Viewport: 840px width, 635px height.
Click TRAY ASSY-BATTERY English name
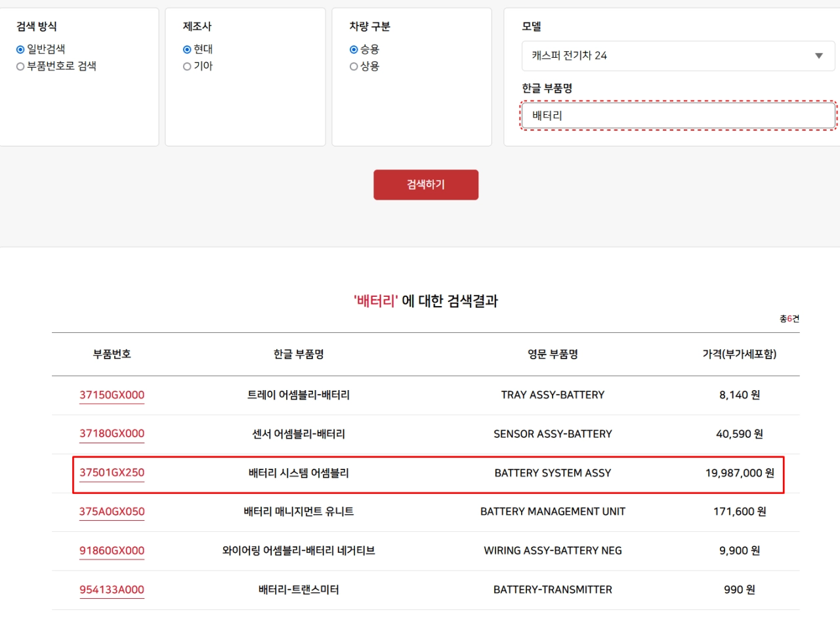tap(553, 395)
